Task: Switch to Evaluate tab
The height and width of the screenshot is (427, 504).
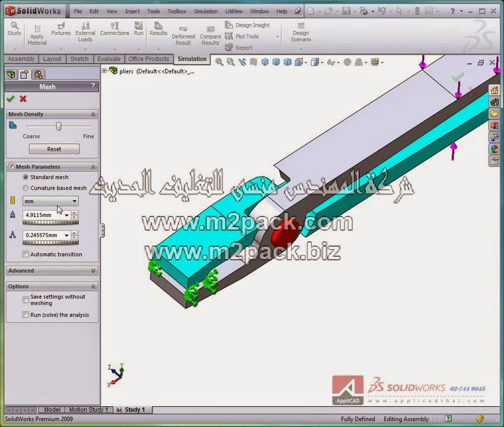Action: tap(109, 59)
